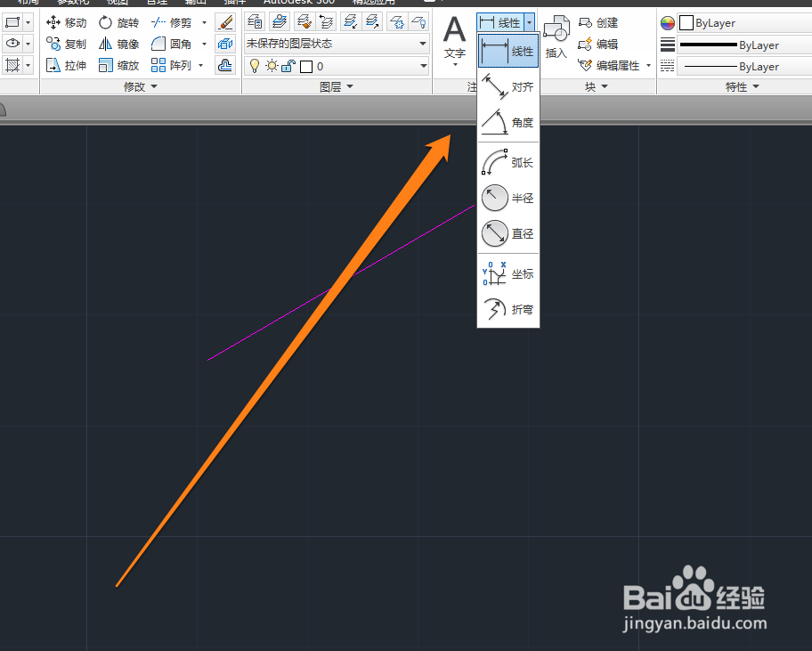Click the block Edit (编辑) button

598,44
